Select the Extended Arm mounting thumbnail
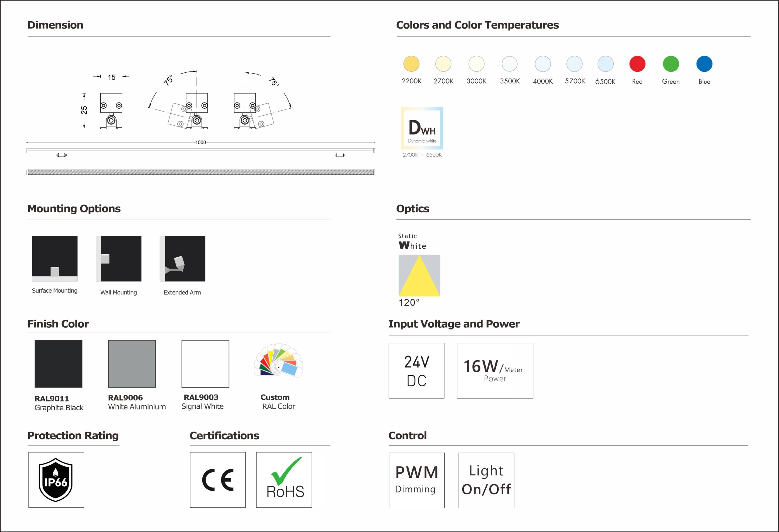779x532 pixels. coord(182,259)
